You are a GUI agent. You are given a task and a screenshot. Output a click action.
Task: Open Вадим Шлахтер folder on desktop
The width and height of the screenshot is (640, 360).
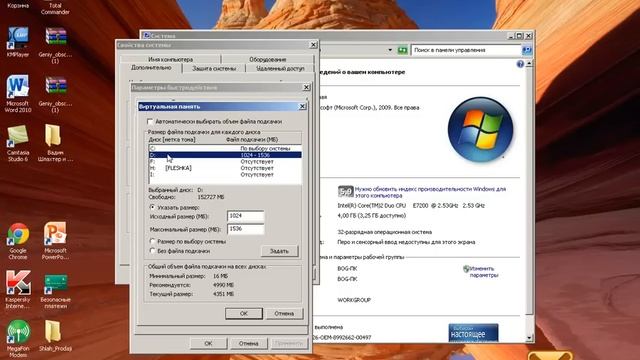tap(55, 143)
